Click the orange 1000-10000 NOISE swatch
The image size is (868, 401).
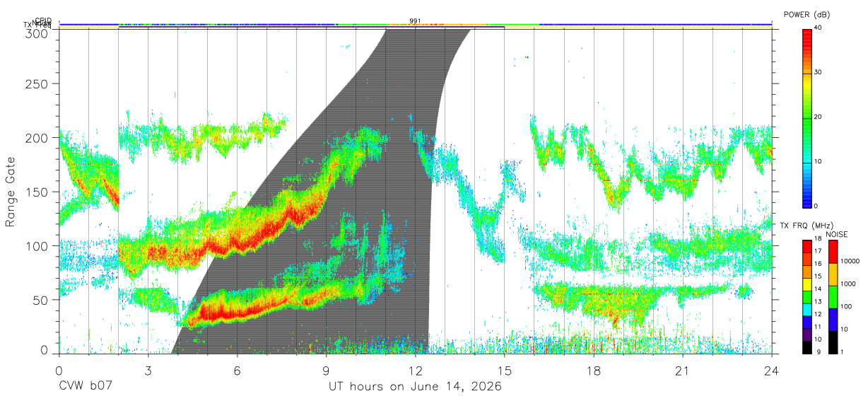[832, 274]
